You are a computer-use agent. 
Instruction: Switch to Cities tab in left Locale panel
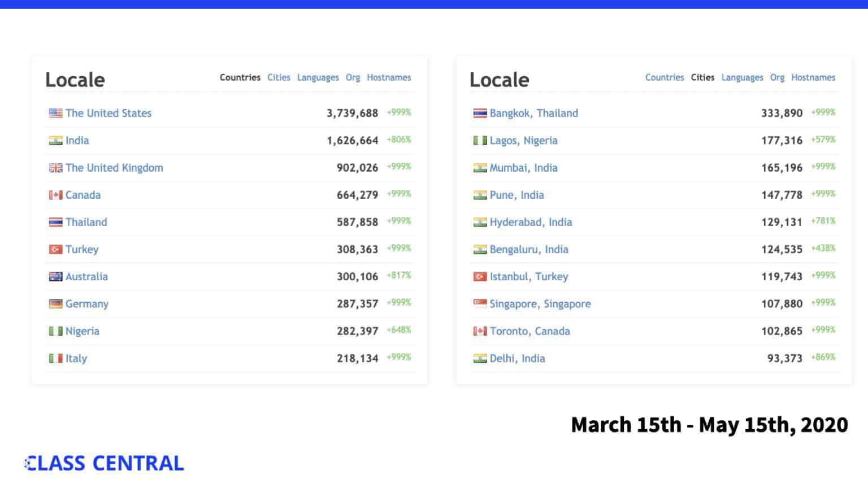(279, 77)
